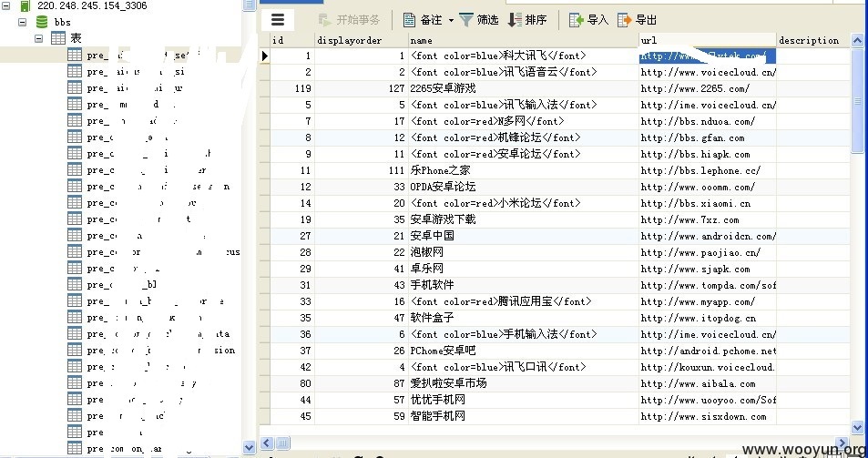The width and height of the screenshot is (868, 458).
Task: Select the http://www.paojiao.cn/ url cell
Action: click(708, 252)
